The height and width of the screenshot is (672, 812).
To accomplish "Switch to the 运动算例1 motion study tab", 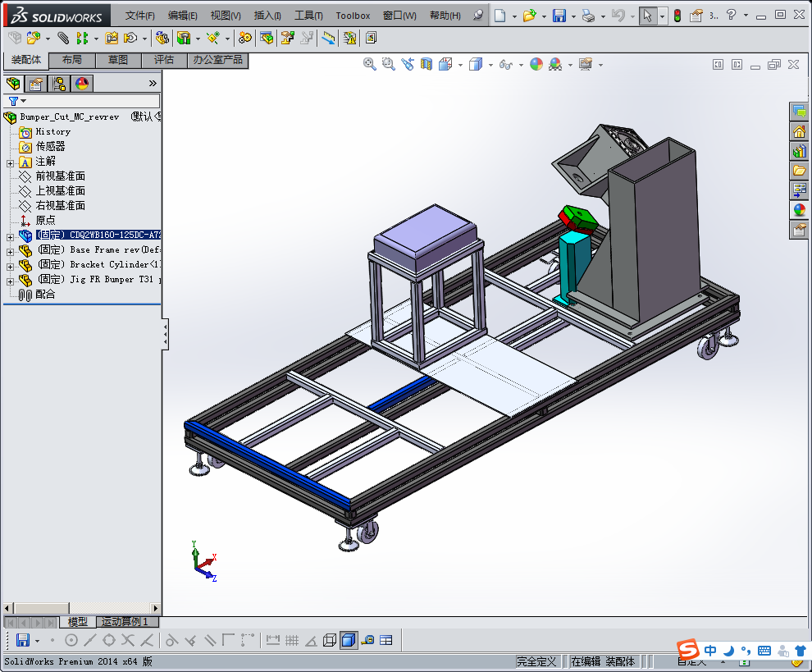I will tap(125, 622).
